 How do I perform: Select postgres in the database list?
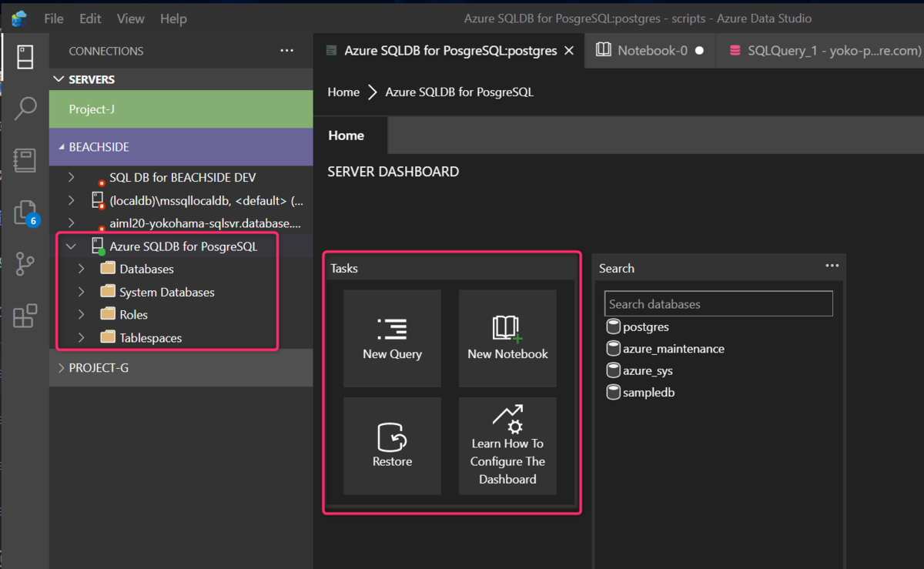(x=646, y=326)
